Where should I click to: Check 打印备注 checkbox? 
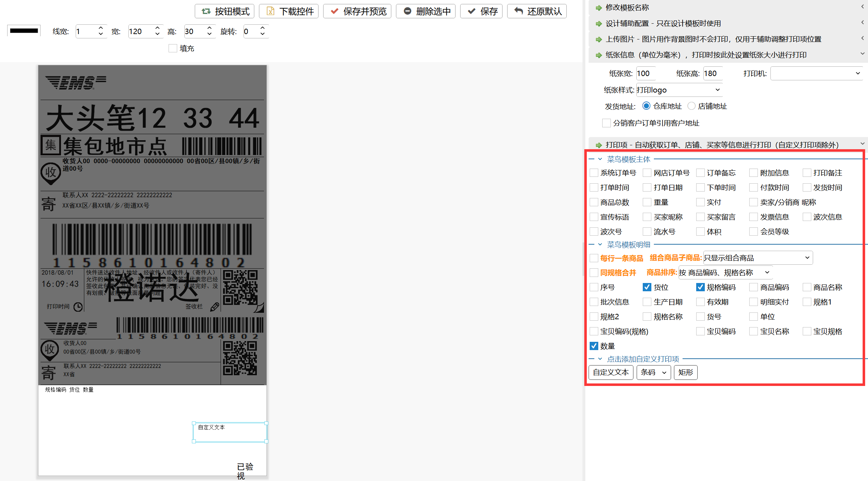pos(807,173)
